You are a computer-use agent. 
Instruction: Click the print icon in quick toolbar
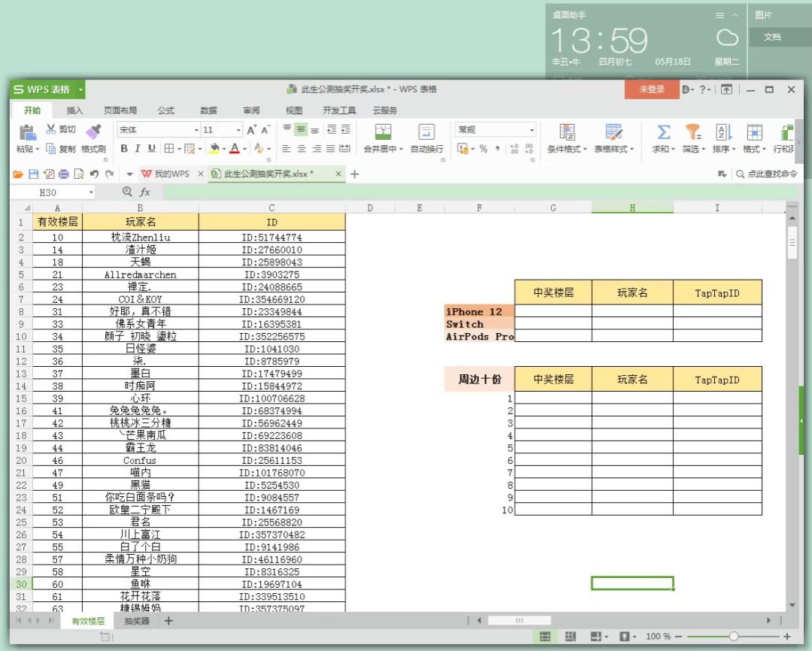pyautogui.click(x=64, y=174)
